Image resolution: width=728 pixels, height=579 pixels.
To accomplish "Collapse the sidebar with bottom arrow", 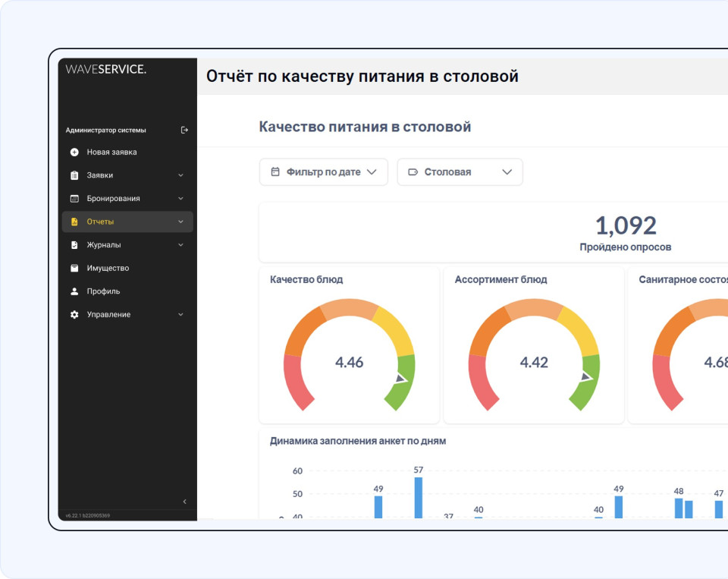I will coord(184,502).
